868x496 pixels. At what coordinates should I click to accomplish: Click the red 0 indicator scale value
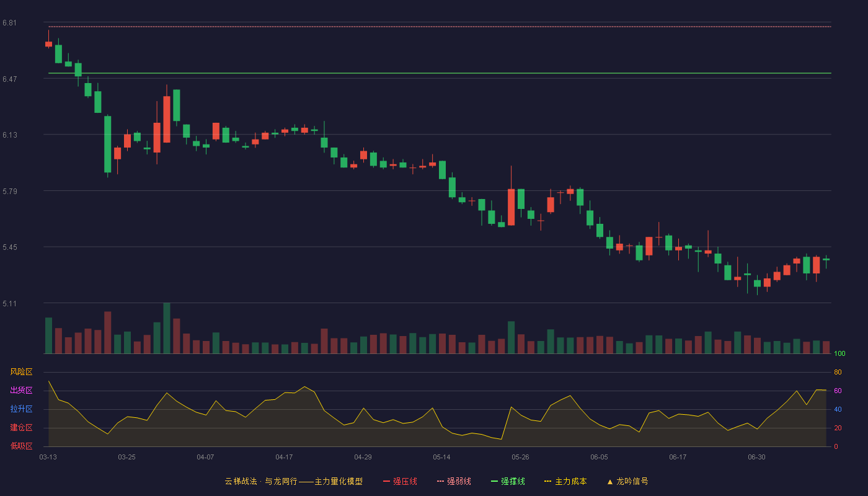pos(836,446)
